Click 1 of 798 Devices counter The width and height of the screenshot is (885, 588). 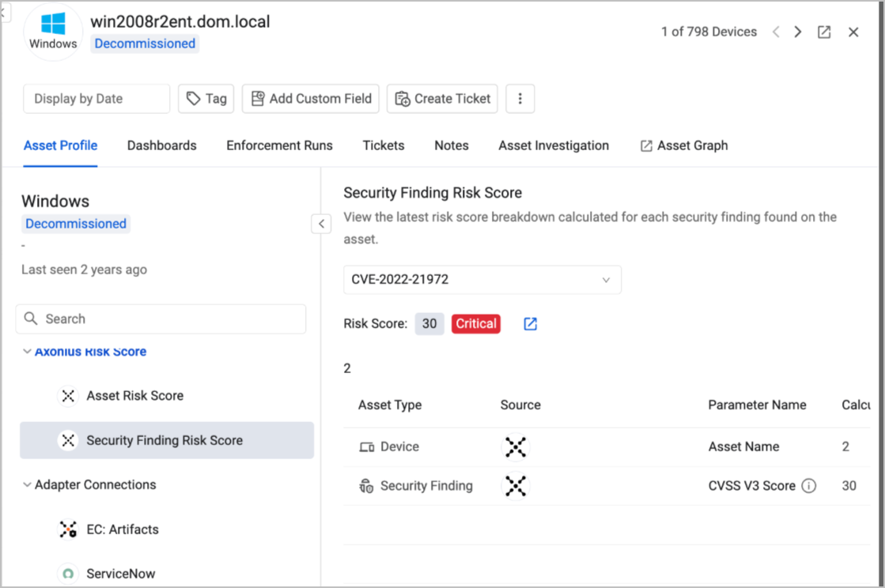[x=709, y=32]
